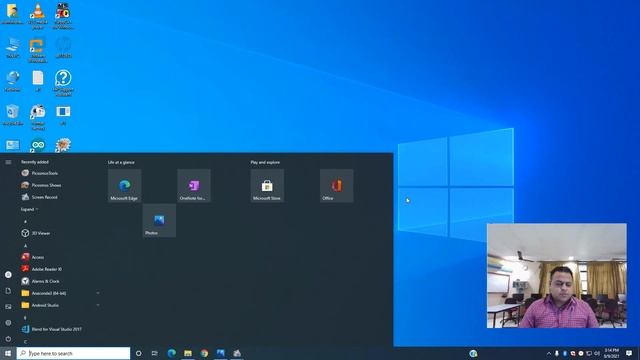Image resolution: width=640 pixels, height=360 pixels.
Task: Open the OneNote tile in Start menu
Action: 194,186
